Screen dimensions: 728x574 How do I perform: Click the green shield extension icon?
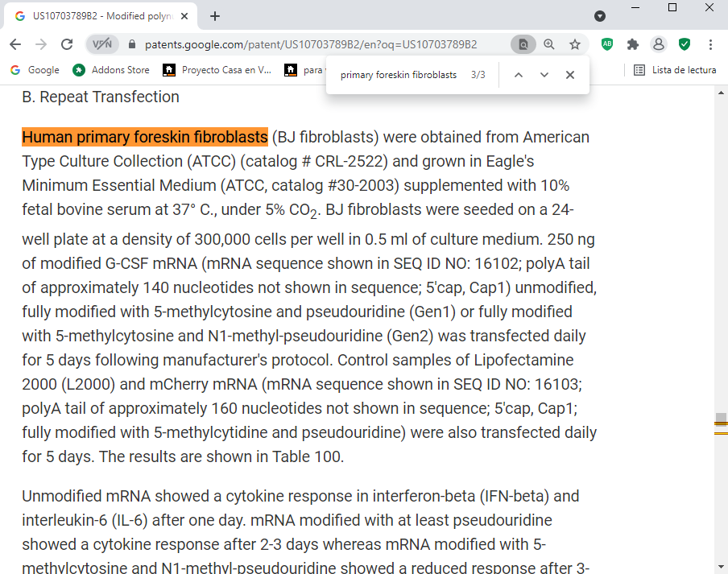point(685,44)
